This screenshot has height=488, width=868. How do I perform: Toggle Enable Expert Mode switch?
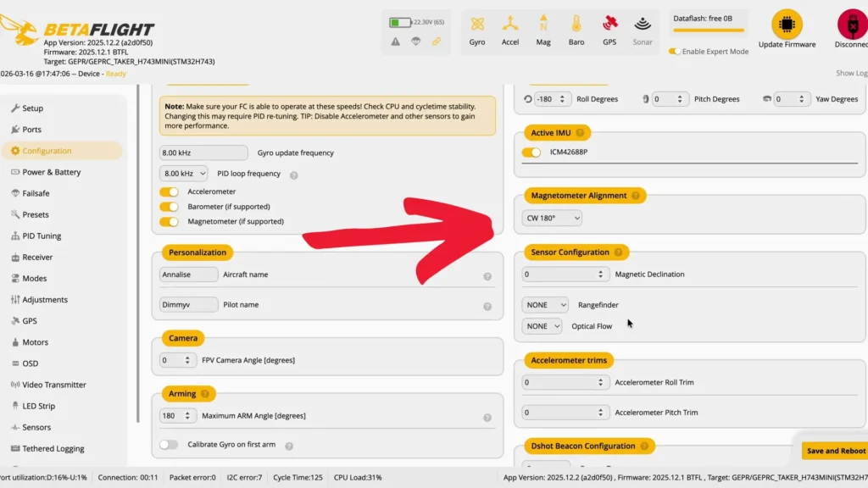click(x=675, y=52)
